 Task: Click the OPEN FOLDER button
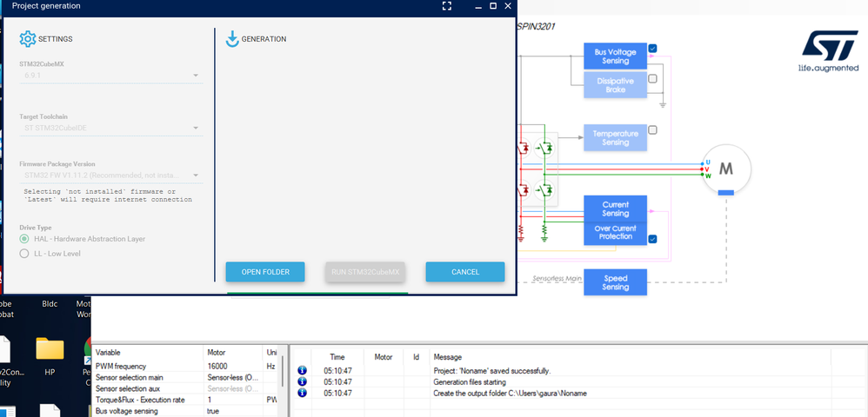coord(265,272)
